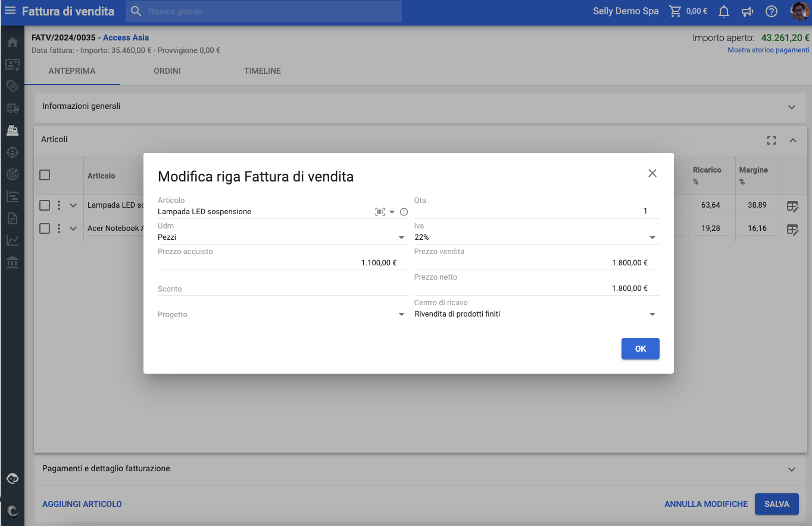This screenshot has height=526, width=812.
Task: Open the shopping cart icon
Action: (675, 11)
